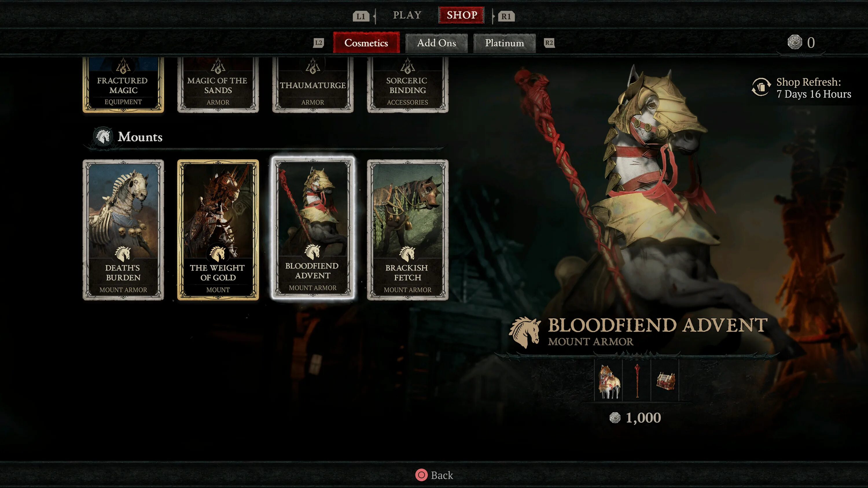Navigate to the Platinum tab

504,42
